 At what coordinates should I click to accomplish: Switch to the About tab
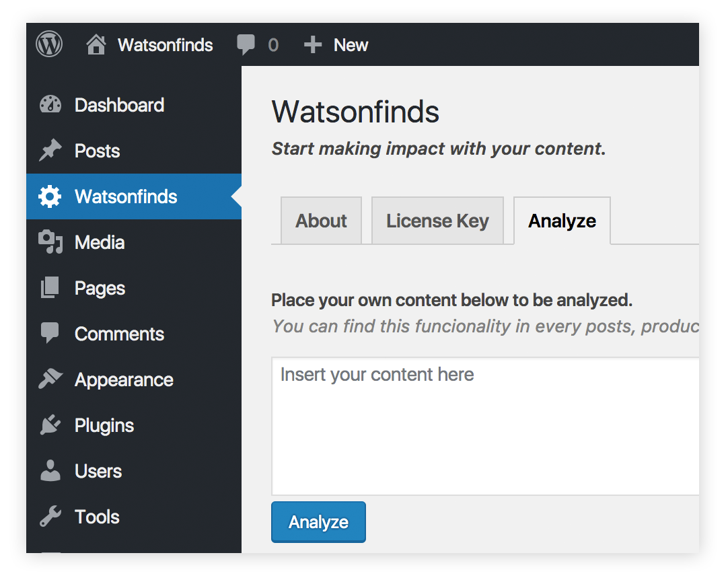coord(322,221)
